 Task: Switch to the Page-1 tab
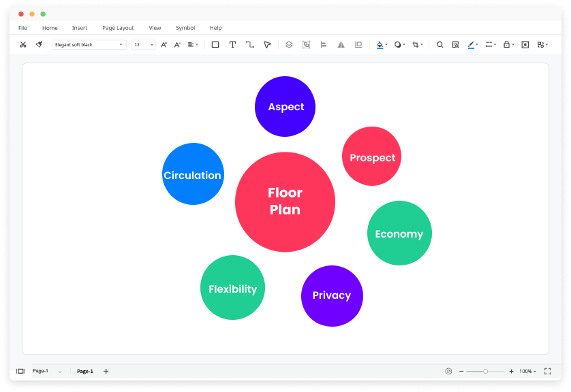(x=85, y=372)
